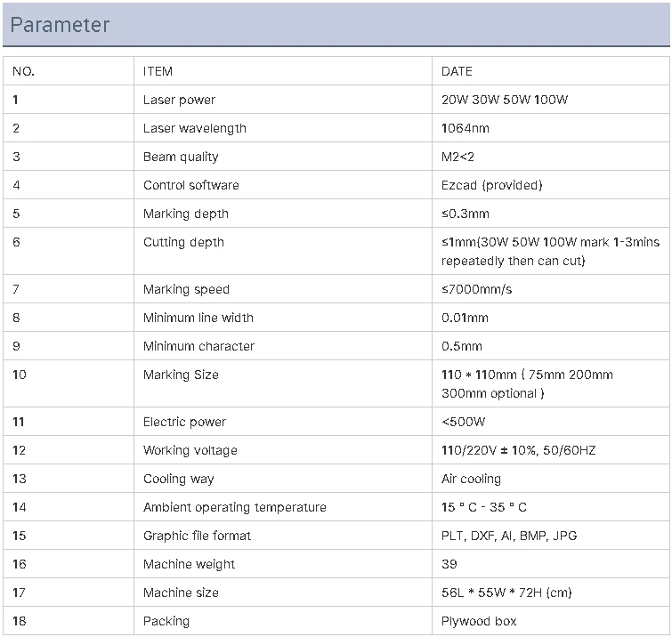Select the 'Laser wavelength' cell
Viewport: 672px width, 637px height.
(x=195, y=128)
